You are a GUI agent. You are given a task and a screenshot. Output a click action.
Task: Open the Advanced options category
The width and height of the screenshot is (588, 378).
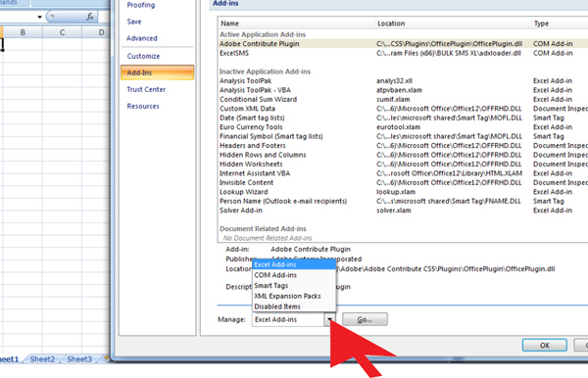(x=142, y=38)
